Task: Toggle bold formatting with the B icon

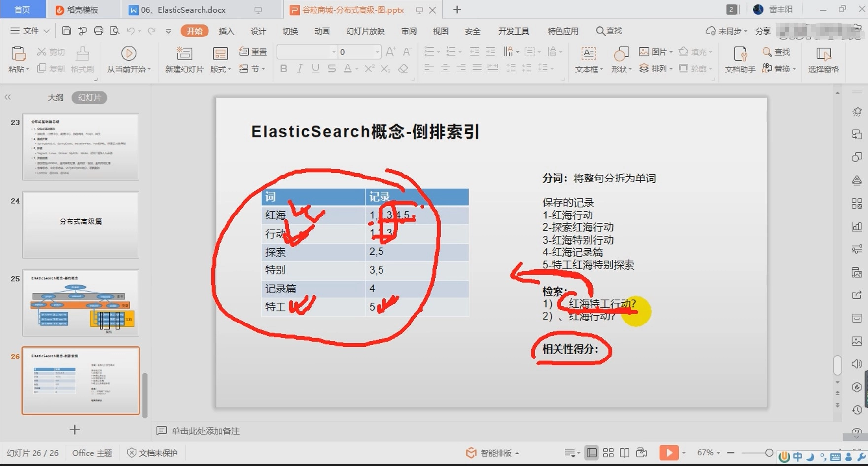Action: [283, 69]
